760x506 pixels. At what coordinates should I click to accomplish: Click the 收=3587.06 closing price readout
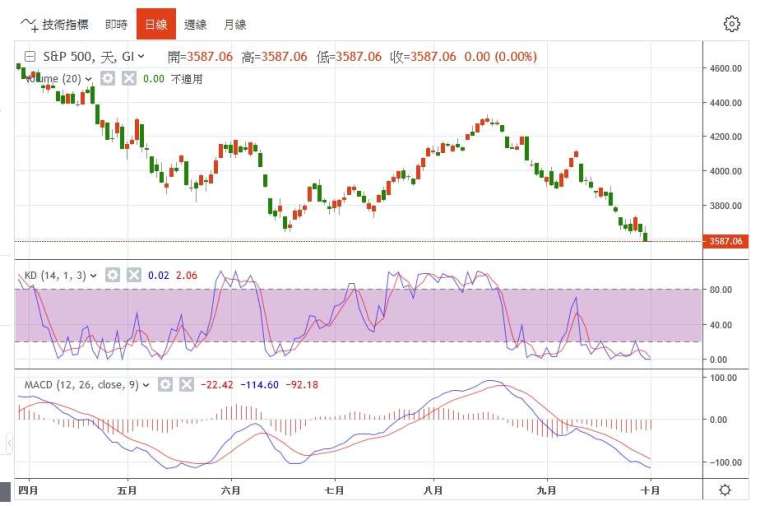423,57
